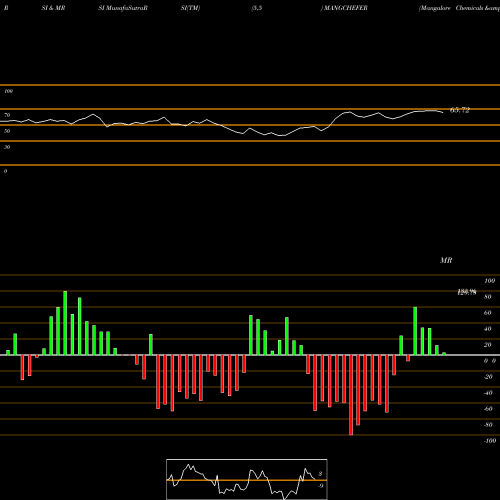The height and width of the screenshot is (500, 500).
Task: Click the MR axis label -40
Action: point(488,393)
